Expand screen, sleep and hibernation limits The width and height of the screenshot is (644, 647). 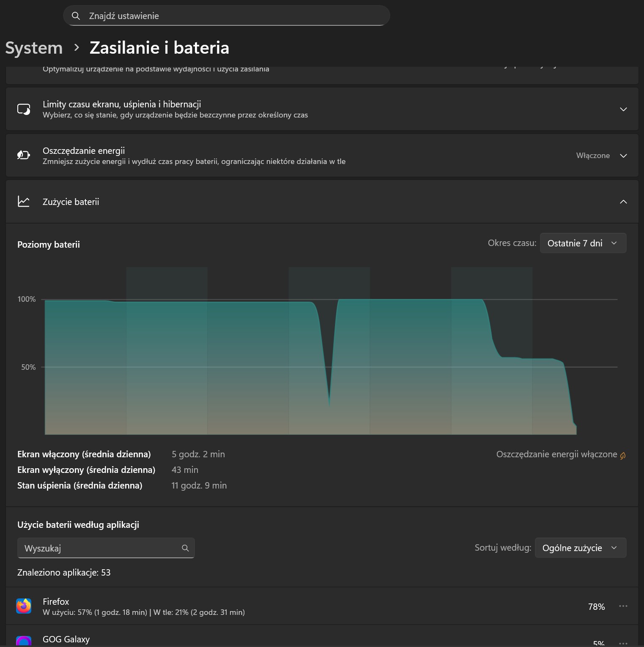(623, 109)
